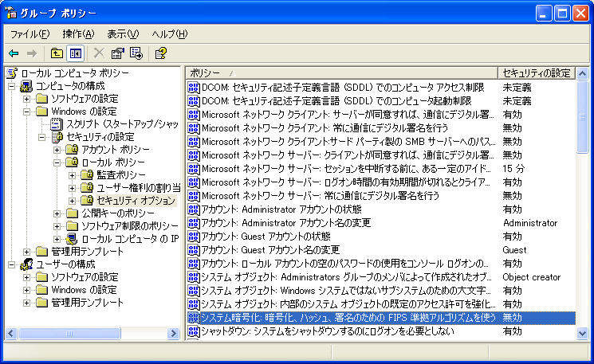
Task: Sort by the セキュリティの設定 column header
Action: 537,73
